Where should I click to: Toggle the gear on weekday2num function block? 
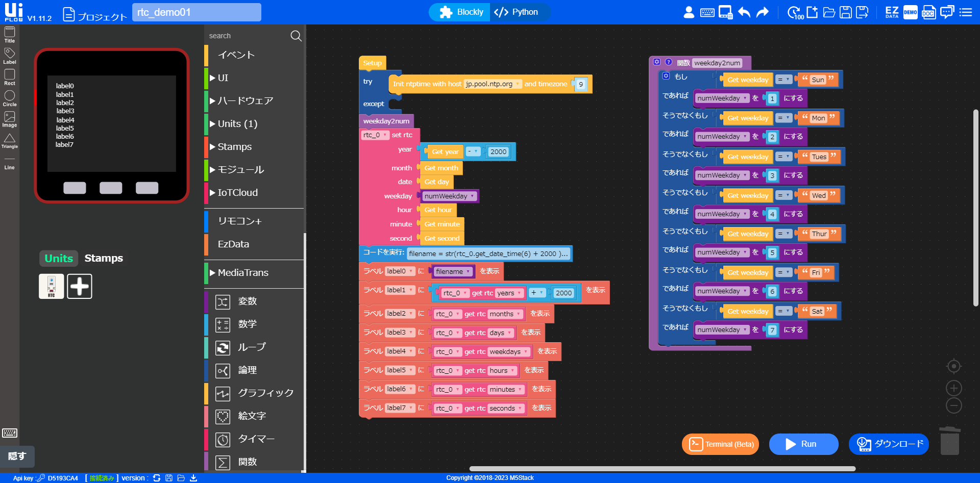click(657, 62)
